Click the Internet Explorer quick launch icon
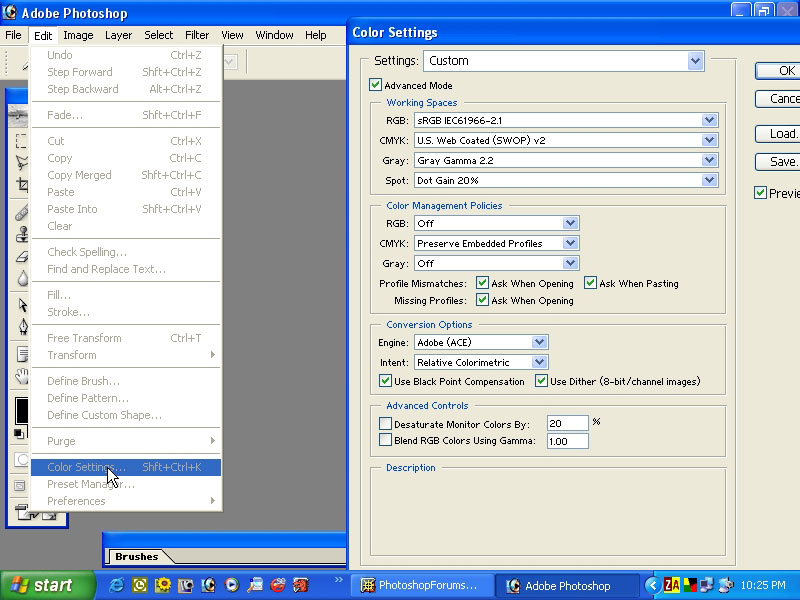This screenshot has width=800, height=600. click(x=117, y=585)
